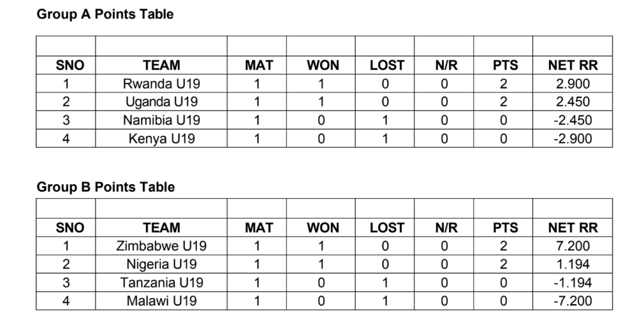Select the NET RR header in Group A

572,65
